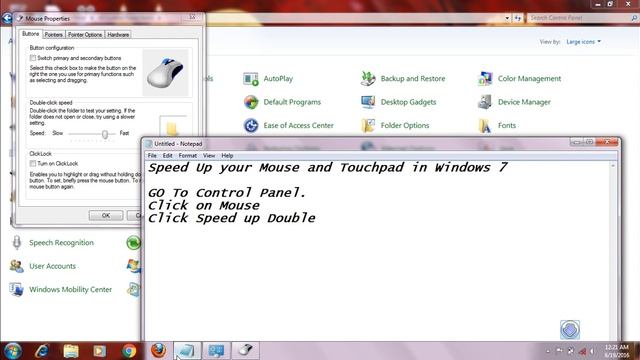Launch Windows Media Player from the taskbar

coord(100,351)
